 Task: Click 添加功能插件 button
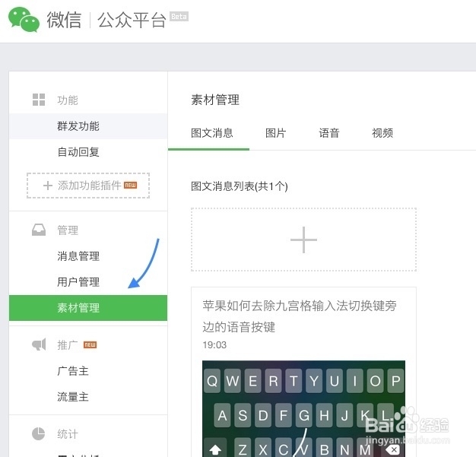(88, 186)
